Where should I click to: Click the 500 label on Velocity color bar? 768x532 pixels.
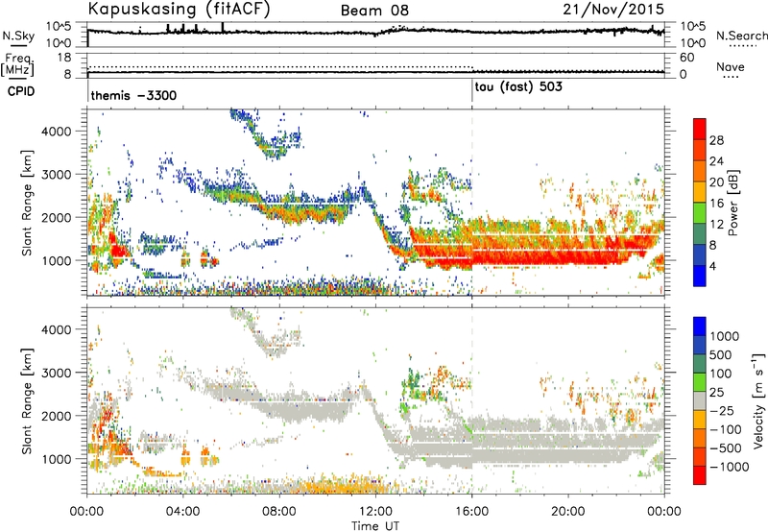pos(723,354)
